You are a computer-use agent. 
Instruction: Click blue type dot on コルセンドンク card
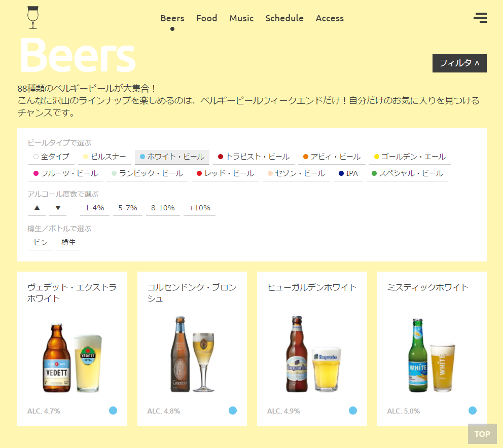pyautogui.click(x=233, y=410)
